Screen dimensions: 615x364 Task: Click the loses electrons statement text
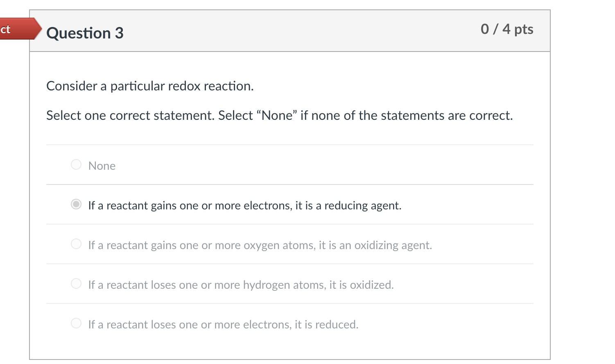(x=223, y=324)
